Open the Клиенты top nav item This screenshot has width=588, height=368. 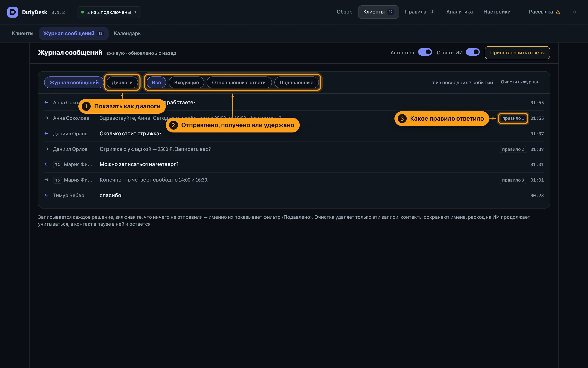coord(378,12)
